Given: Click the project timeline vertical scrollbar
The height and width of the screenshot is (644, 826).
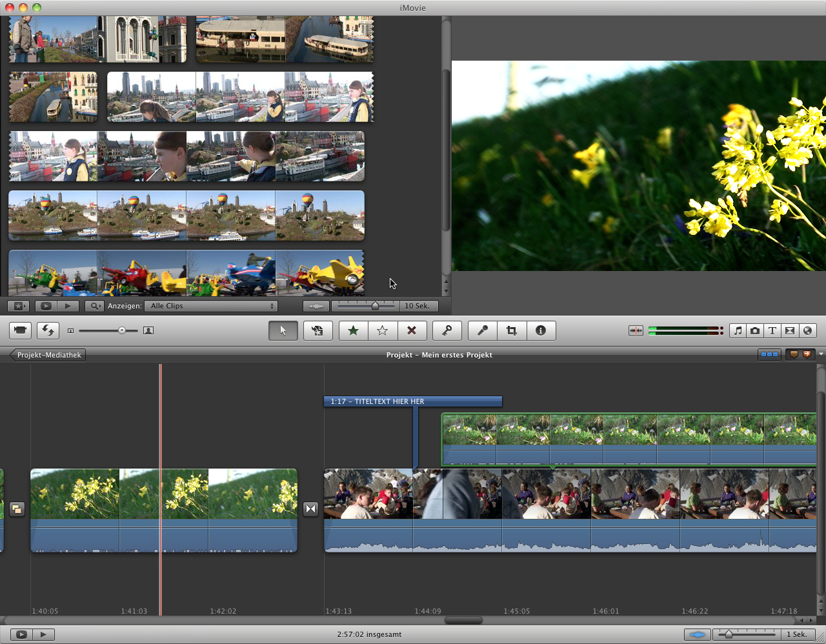Looking at the screenshot, I should click(821, 494).
